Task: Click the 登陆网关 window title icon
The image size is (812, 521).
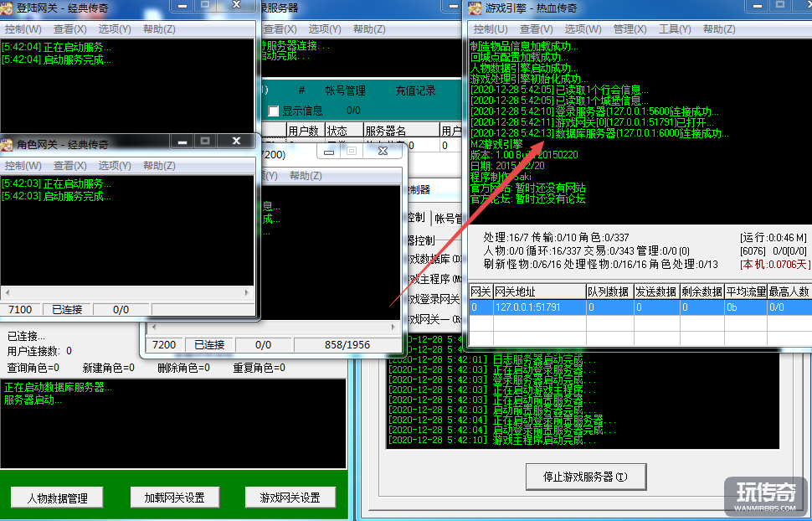Action: pyautogui.click(x=6, y=8)
